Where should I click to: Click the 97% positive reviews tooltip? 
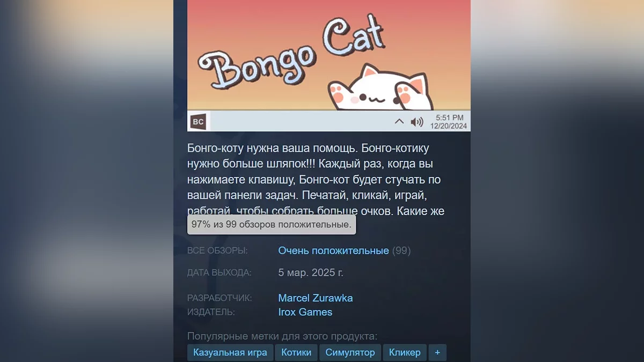272,225
